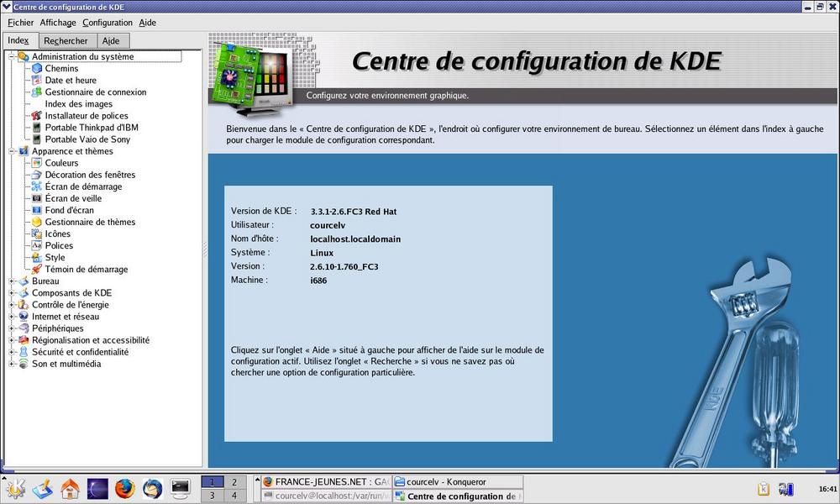Image resolution: width=840 pixels, height=504 pixels.
Task: Click the Chemins module icon
Action: point(36,69)
